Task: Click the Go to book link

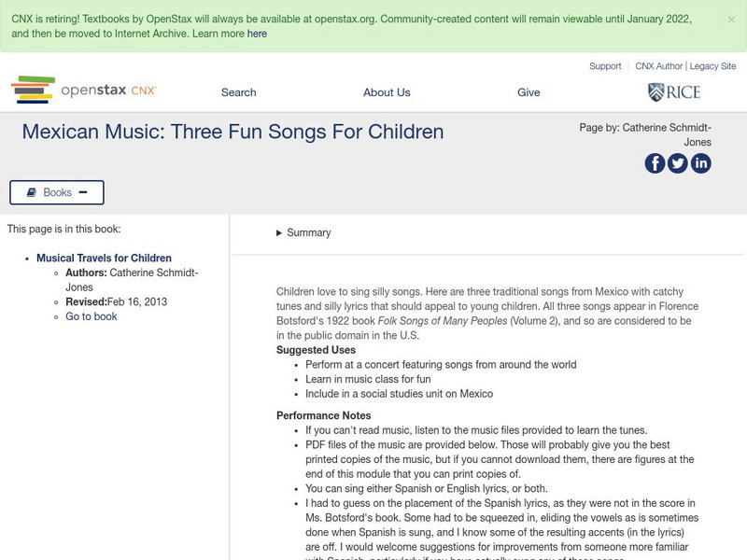Action: pos(92,316)
